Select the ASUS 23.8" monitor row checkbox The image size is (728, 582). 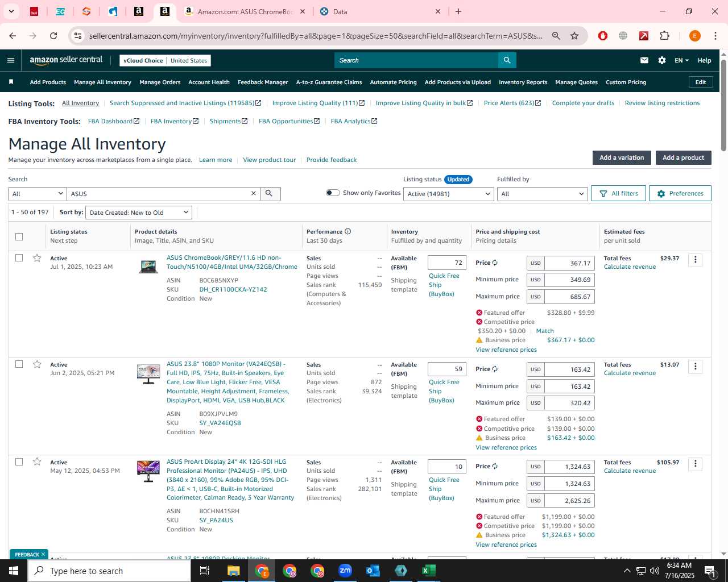click(19, 364)
